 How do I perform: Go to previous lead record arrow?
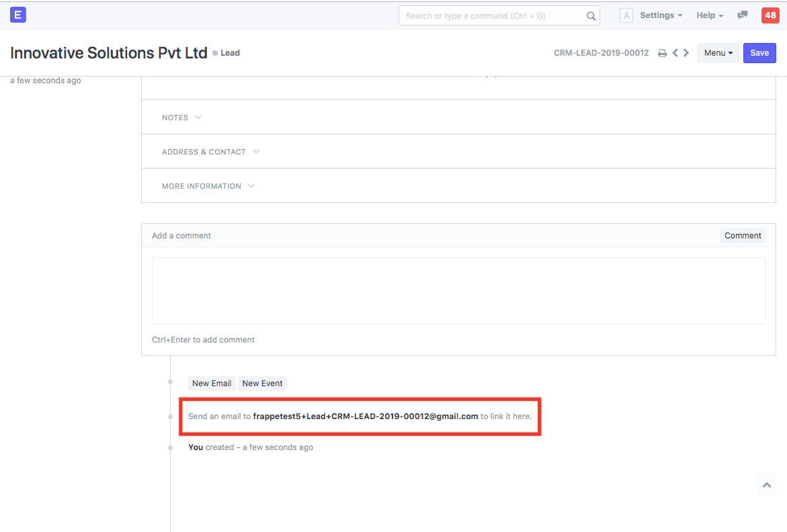[675, 53]
